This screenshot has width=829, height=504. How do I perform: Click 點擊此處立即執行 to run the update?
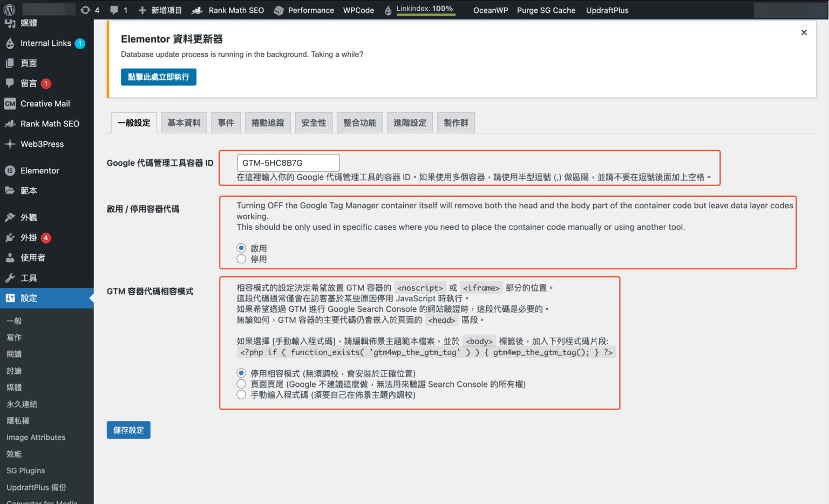click(158, 77)
